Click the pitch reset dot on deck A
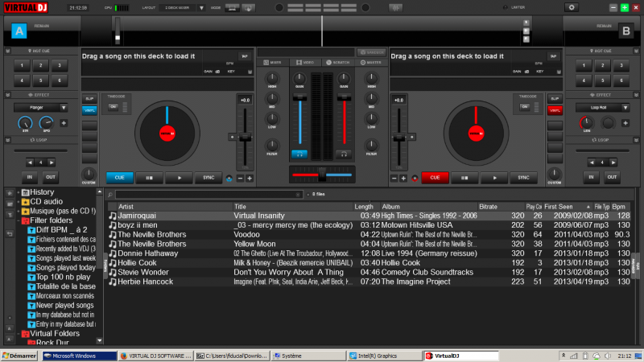 point(232,137)
